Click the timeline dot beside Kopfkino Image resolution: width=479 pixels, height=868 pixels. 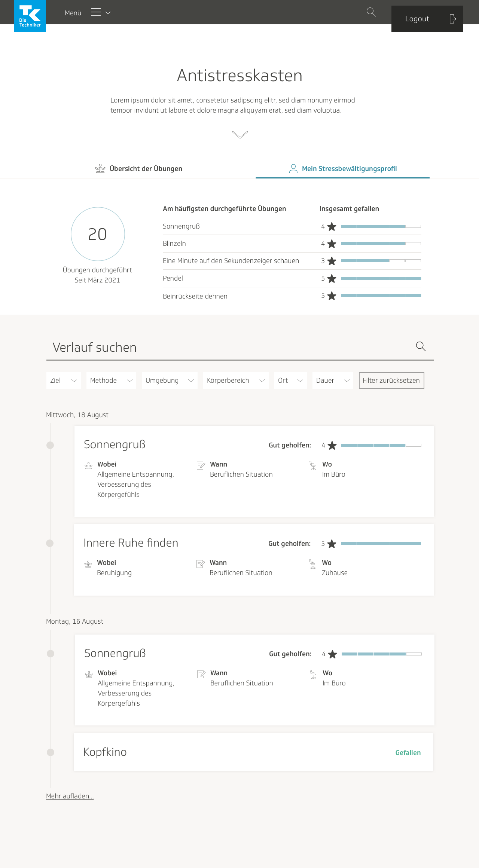(51, 752)
